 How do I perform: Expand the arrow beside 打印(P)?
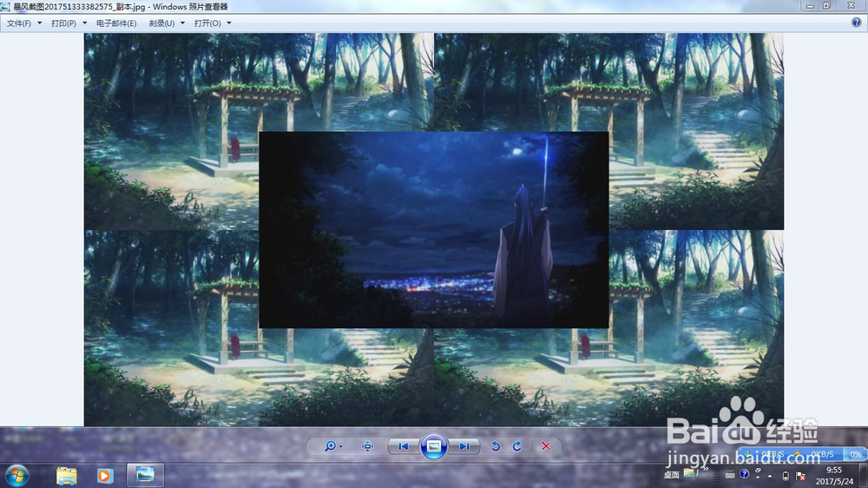coord(85,23)
